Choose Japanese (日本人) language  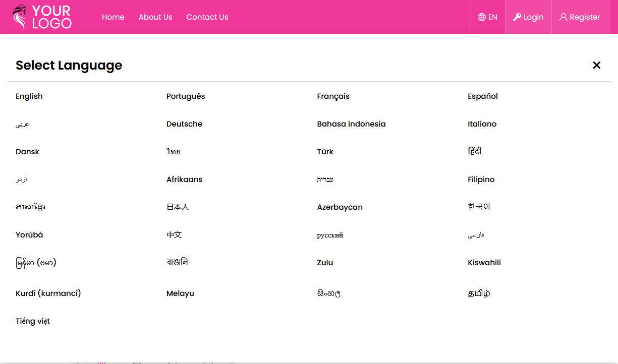tap(178, 207)
